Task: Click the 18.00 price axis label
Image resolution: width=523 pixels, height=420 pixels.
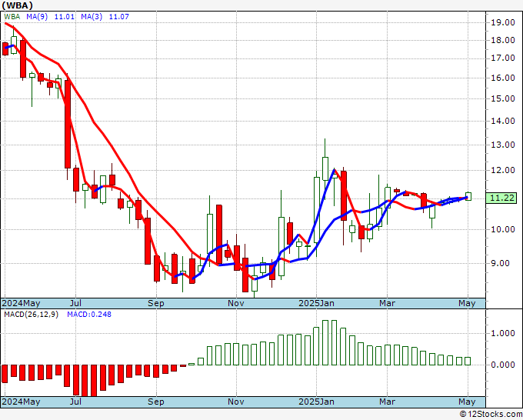Action: point(503,40)
